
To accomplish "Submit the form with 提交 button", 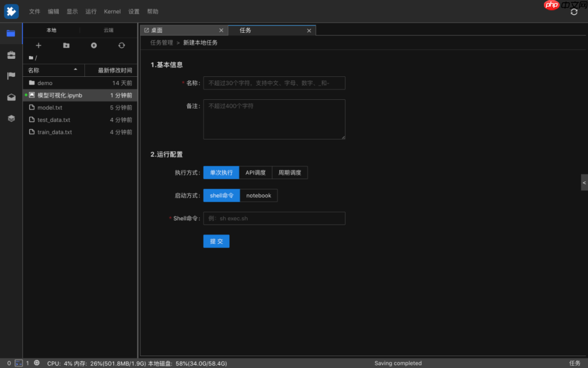I will pyautogui.click(x=216, y=241).
